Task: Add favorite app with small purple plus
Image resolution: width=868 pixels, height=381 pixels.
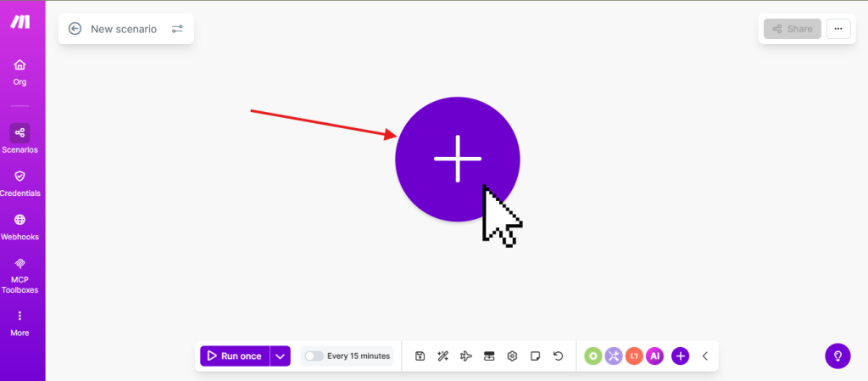Action: [x=681, y=356]
